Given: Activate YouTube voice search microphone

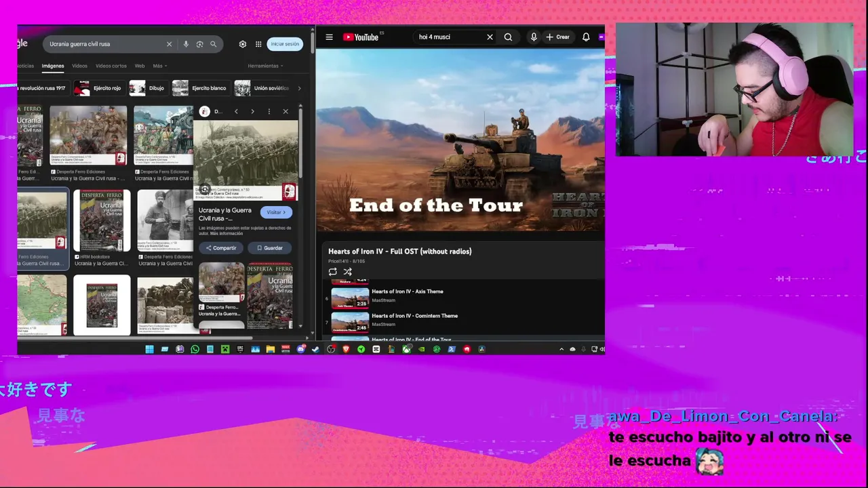Looking at the screenshot, I should (x=534, y=37).
